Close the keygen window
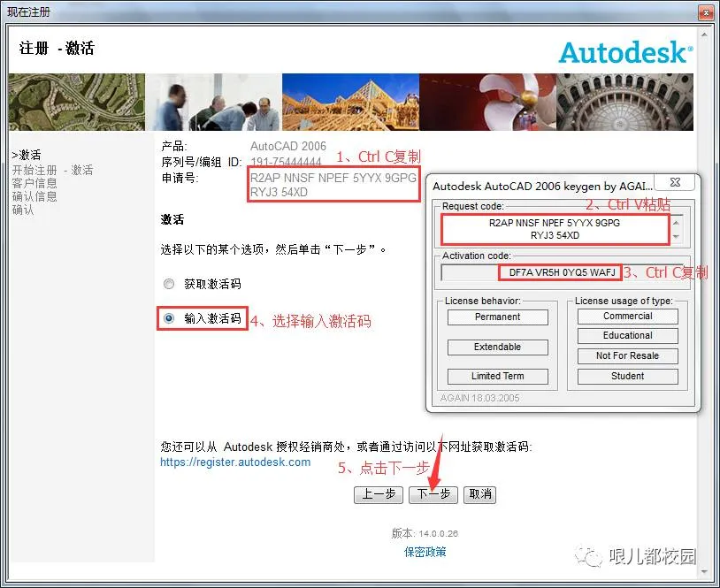The width and height of the screenshot is (720, 588). point(675,182)
